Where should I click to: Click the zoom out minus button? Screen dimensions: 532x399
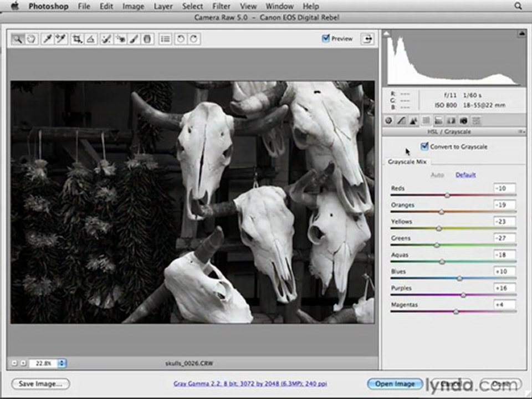pos(14,363)
